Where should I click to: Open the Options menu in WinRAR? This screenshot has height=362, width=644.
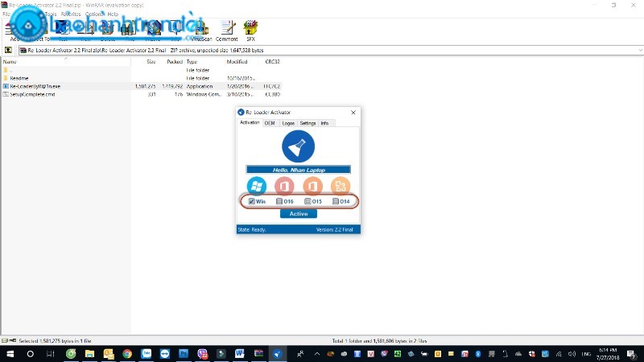94,14
